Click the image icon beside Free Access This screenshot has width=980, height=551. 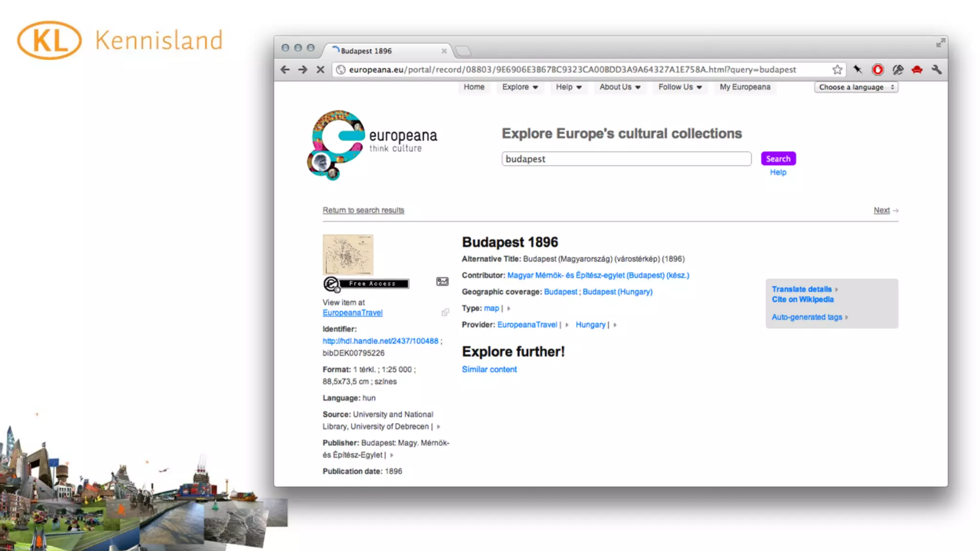point(442,282)
